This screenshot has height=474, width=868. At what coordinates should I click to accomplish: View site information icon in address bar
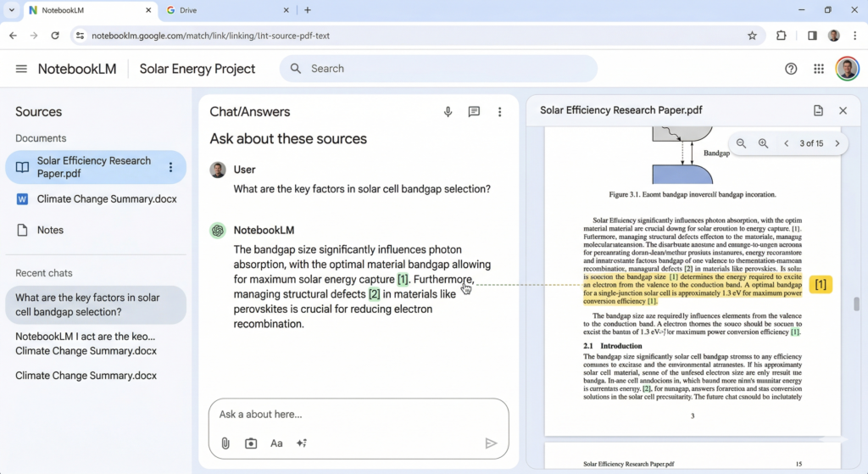click(x=81, y=36)
